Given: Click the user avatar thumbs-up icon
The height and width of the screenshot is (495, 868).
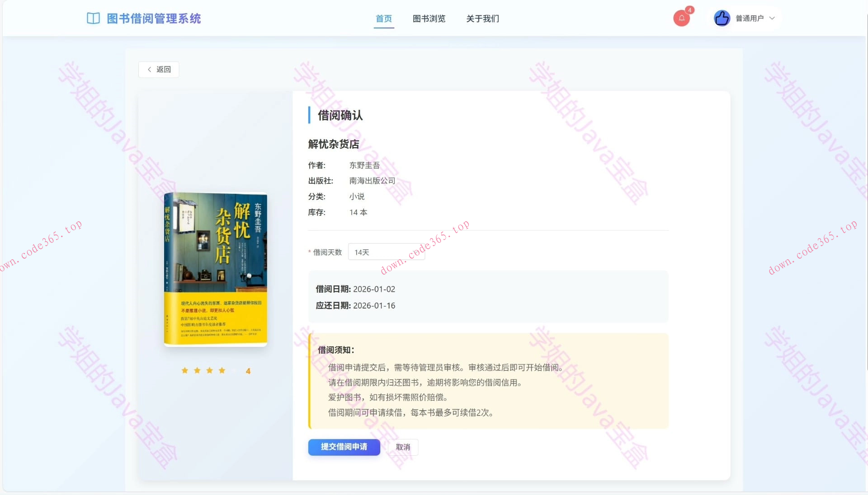Looking at the screenshot, I should tap(722, 18).
